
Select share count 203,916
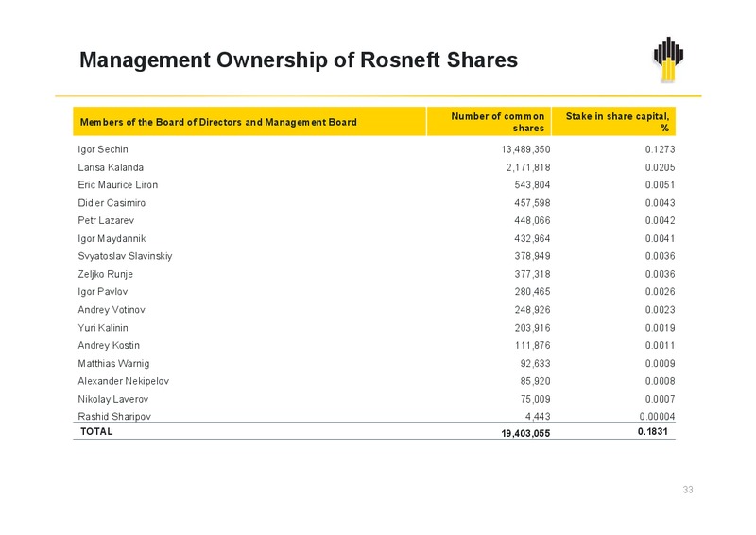click(x=532, y=328)
